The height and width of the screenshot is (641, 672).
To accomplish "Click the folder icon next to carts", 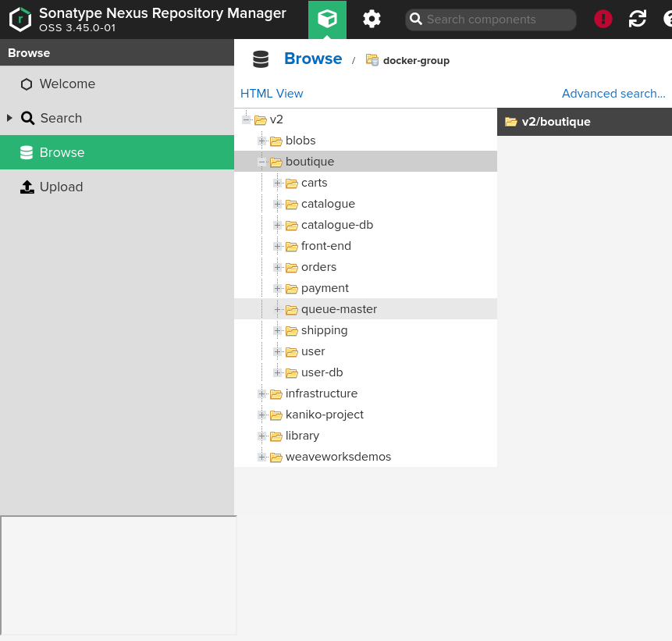I will tap(292, 183).
